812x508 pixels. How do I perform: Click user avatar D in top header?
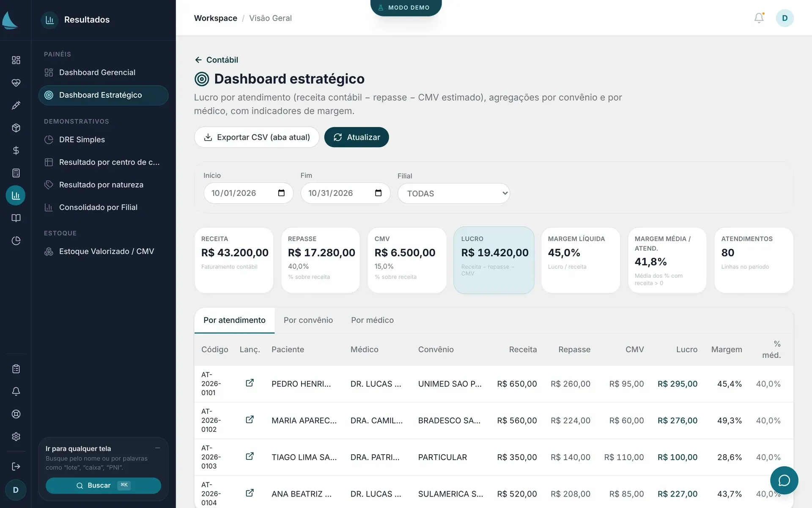click(785, 18)
